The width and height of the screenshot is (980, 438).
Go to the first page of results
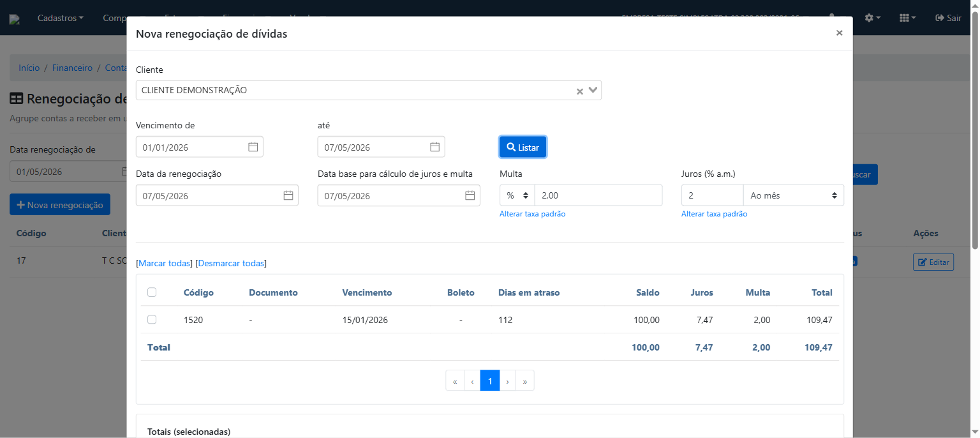[455, 381]
